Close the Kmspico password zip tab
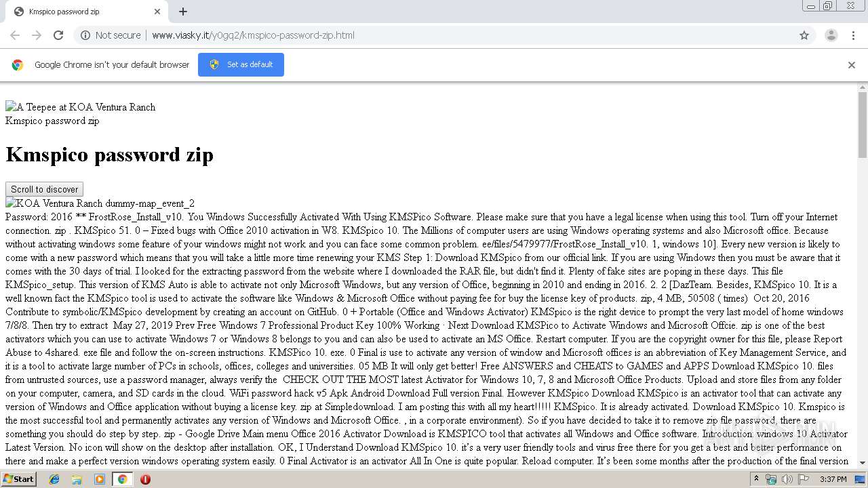Image resolution: width=868 pixels, height=488 pixels. coord(157,12)
